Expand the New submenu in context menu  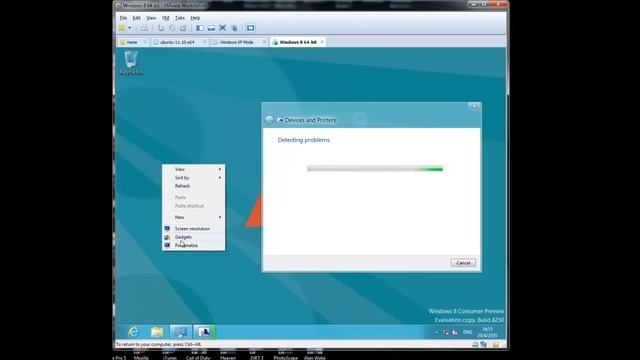(193, 217)
